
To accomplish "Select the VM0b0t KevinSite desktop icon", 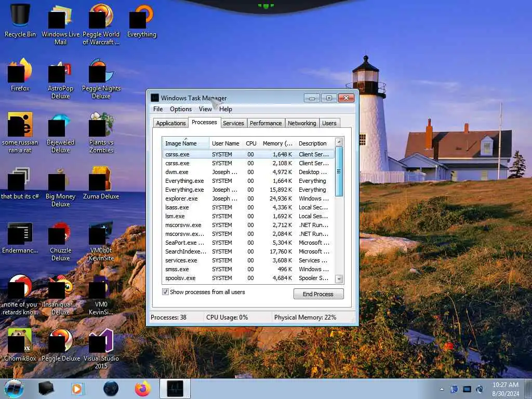I will (x=101, y=241).
